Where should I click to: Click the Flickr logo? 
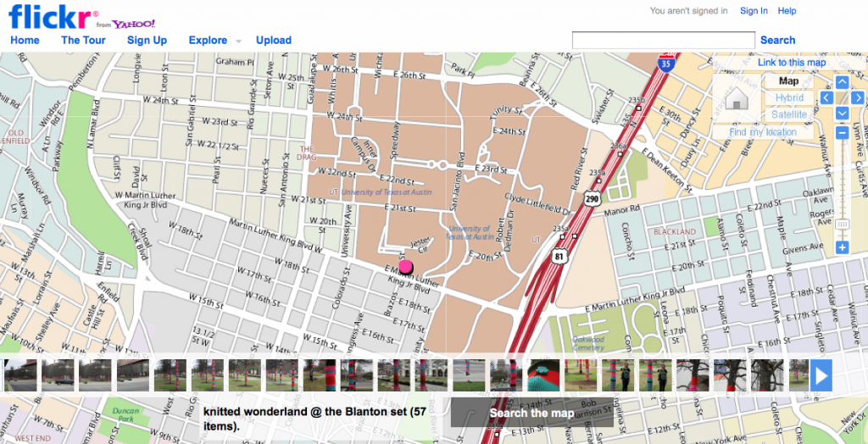click(x=53, y=16)
